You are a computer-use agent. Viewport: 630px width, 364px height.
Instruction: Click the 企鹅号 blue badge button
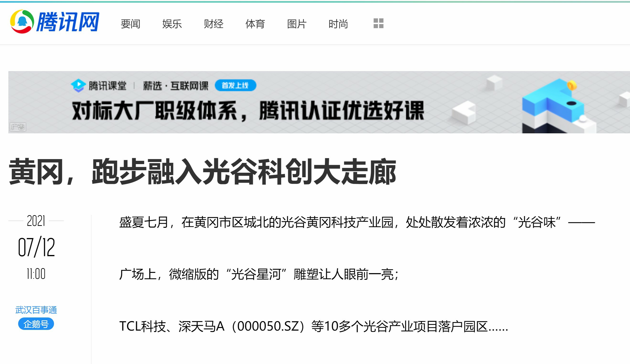[x=36, y=324]
